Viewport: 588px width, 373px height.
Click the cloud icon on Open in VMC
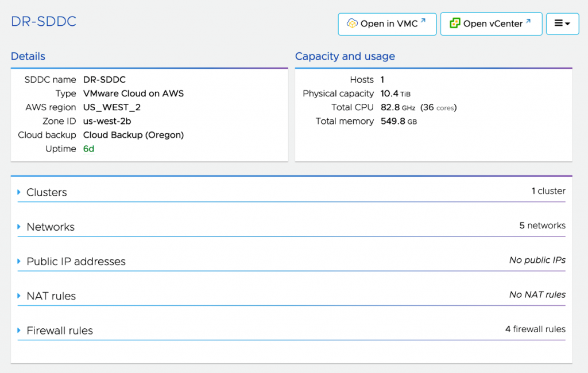click(352, 24)
